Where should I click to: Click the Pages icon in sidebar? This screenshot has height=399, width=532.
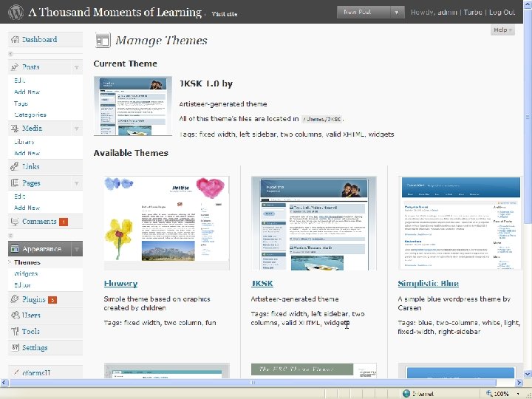coord(15,183)
